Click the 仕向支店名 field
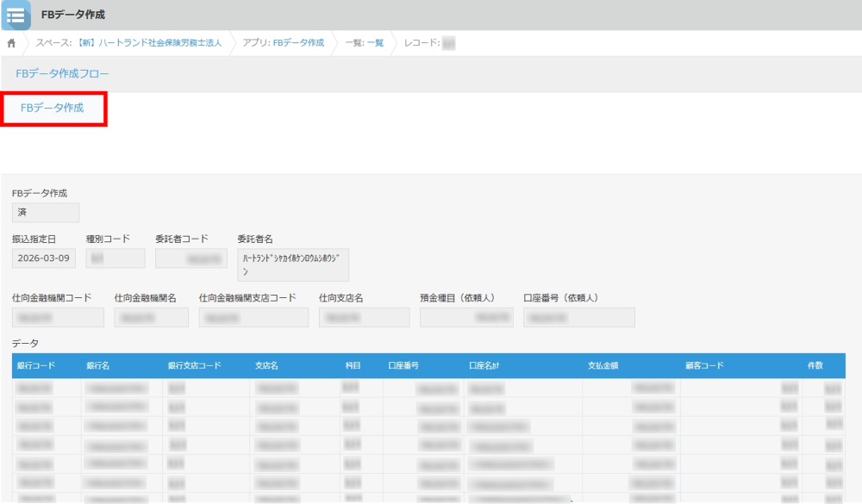The height and width of the screenshot is (504, 862). 364,318
